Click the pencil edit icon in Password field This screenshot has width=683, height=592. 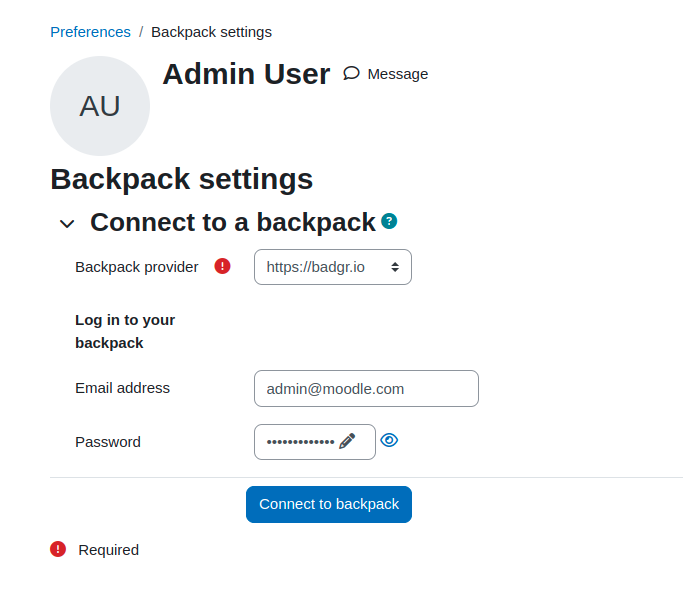coord(347,441)
